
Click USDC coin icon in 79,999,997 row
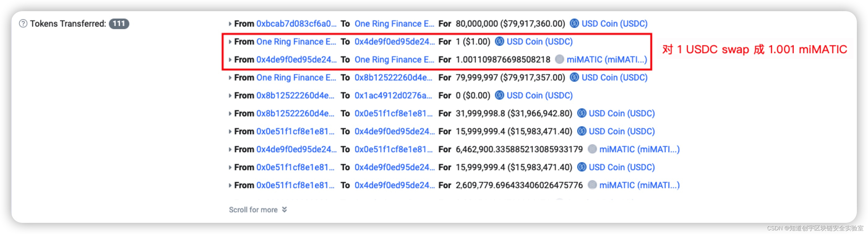(x=574, y=77)
